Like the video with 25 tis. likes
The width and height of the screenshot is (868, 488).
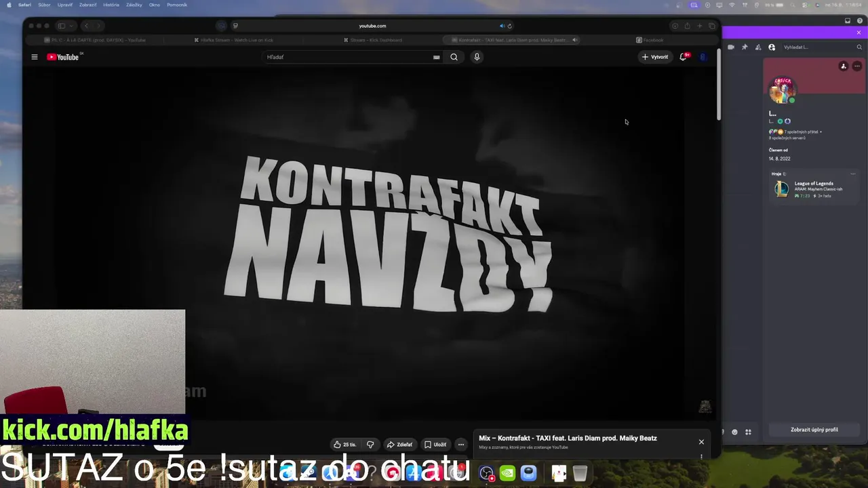(x=345, y=445)
